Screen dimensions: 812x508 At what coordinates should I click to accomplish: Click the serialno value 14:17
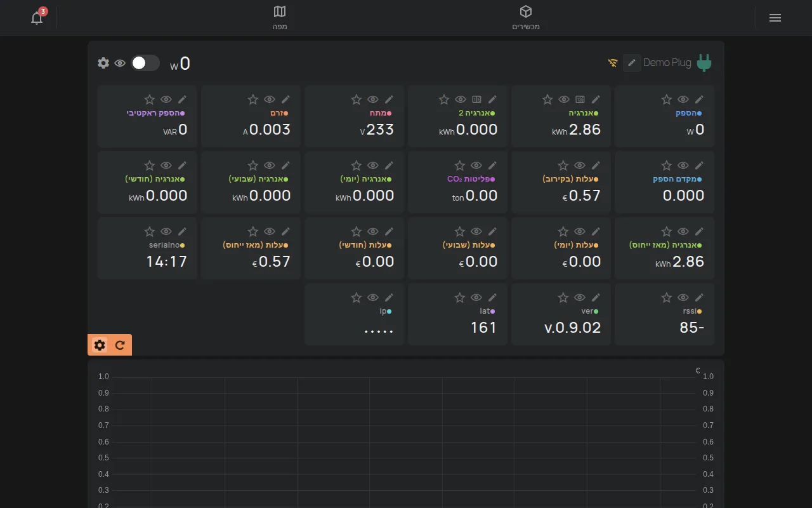167,262
